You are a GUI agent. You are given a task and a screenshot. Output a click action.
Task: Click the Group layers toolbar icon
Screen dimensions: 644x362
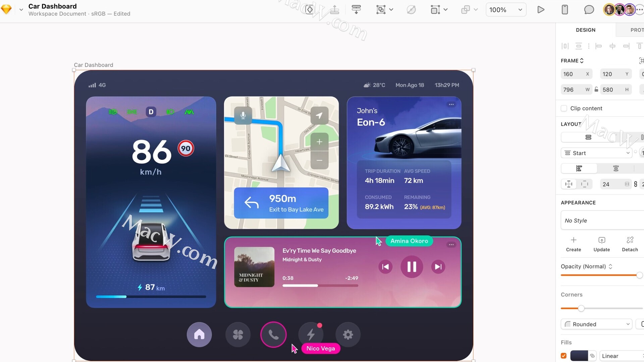[x=381, y=10]
